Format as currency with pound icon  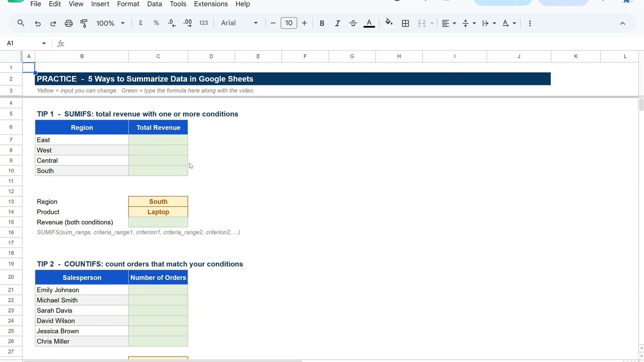140,23
